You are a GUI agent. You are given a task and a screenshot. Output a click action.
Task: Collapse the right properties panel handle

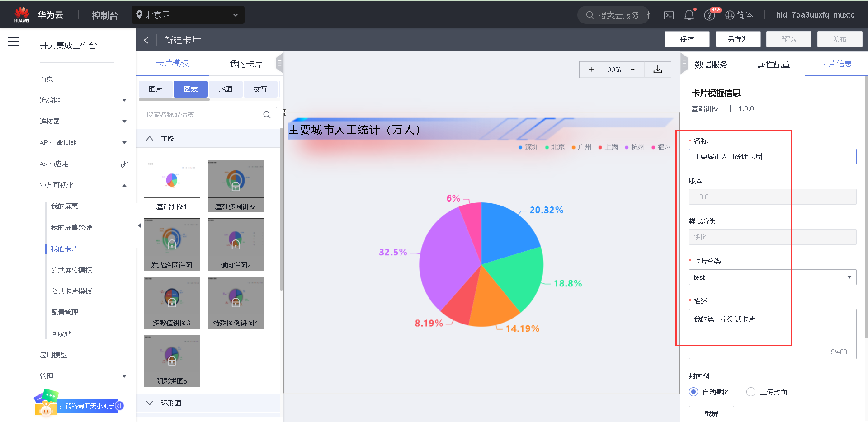coord(684,64)
